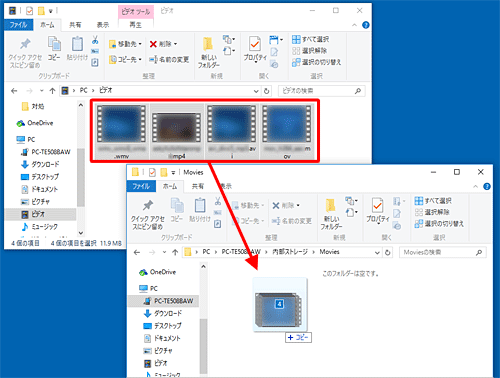Screen dimensions: 500x378
Task: Click search box in Video window
Action: [x=321, y=91]
